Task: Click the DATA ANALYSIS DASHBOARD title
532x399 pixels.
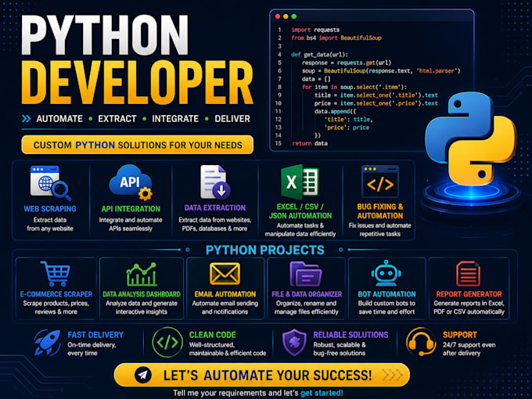Action: (142, 294)
